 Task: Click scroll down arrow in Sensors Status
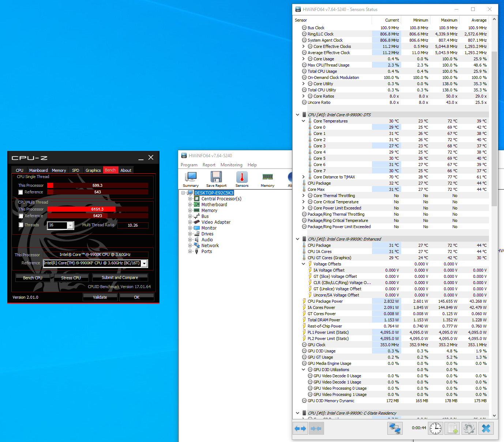pos(494,416)
